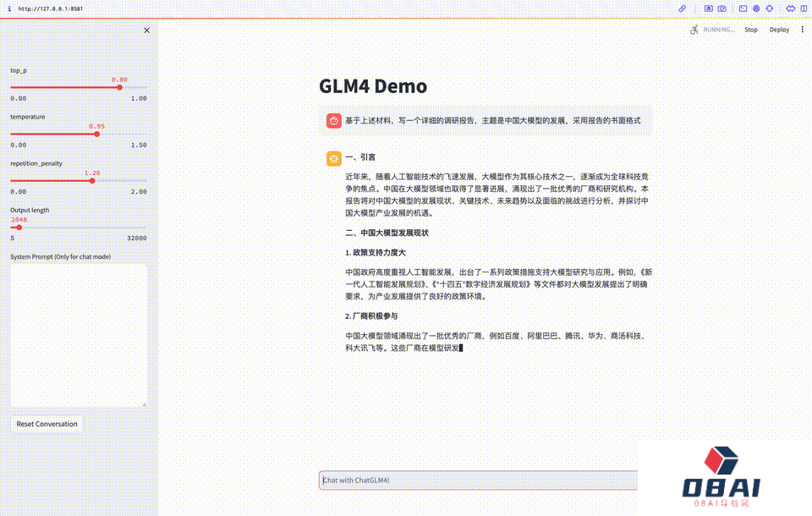The width and height of the screenshot is (812, 516).
Task: Click the Chat with ChatGLM4 input box
Action: pos(477,480)
